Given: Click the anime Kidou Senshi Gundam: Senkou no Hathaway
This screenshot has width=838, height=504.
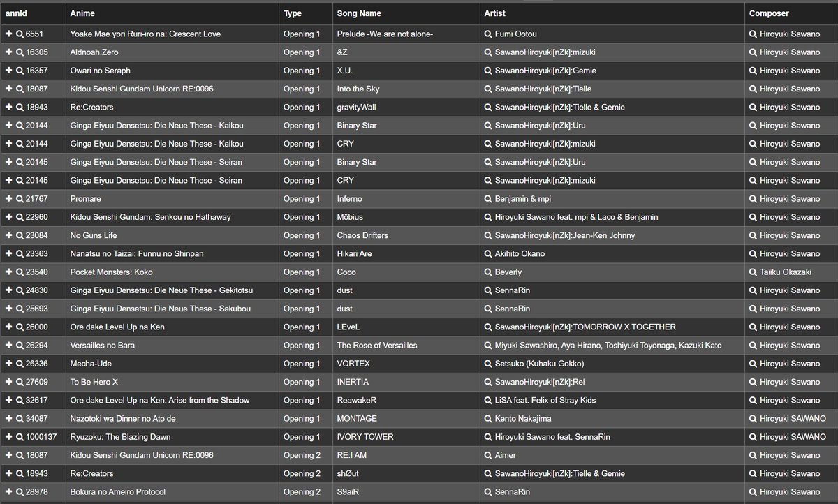Looking at the screenshot, I should coord(150,217).
